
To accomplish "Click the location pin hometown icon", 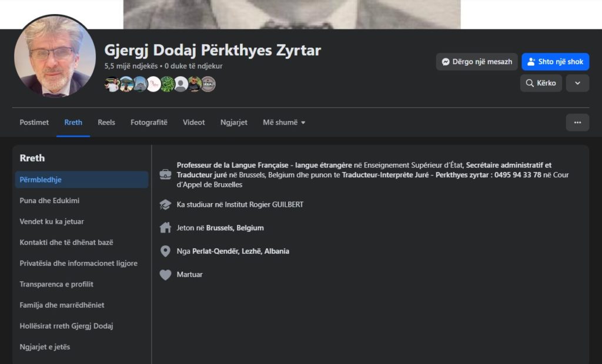I will pyautogui.click(x=165, y=251).
